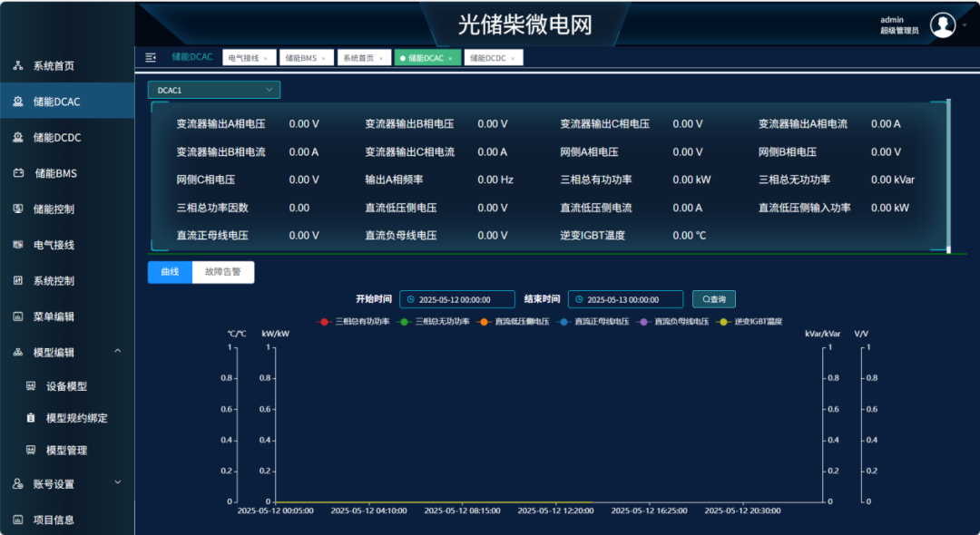Toggle 三相总有功功率 legend series

(x=355, y=321)
